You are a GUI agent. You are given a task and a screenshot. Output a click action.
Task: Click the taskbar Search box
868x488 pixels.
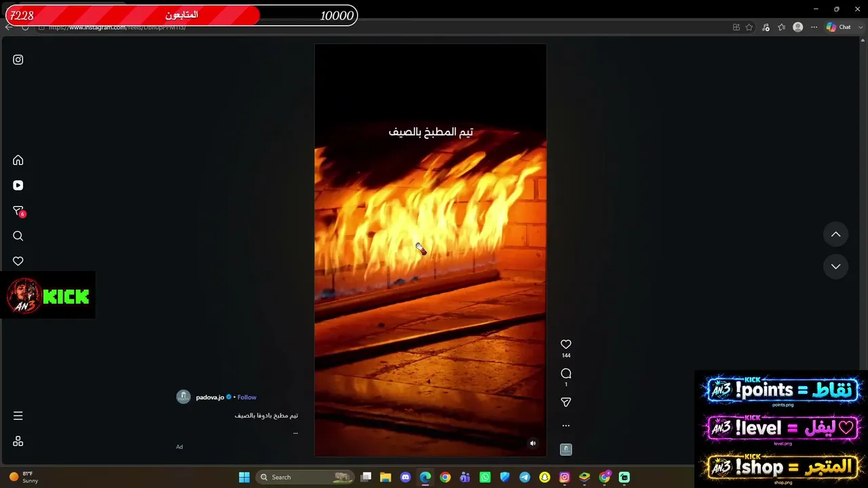point(306,477)
